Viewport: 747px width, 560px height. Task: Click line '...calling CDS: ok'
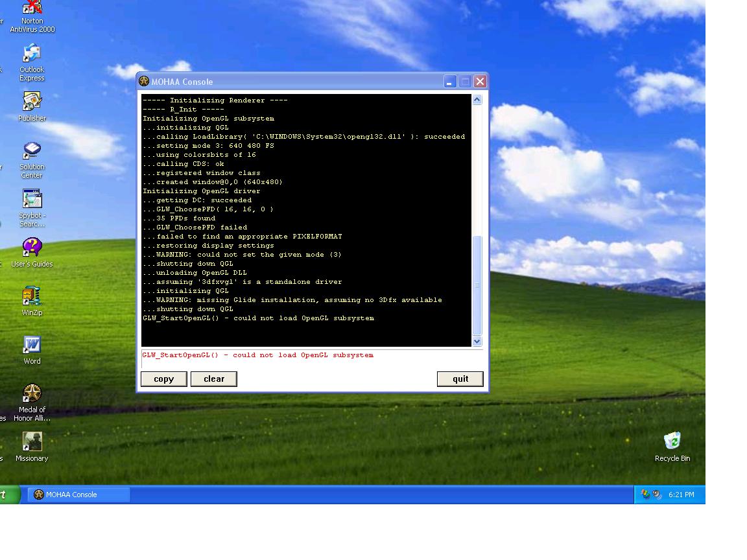pos(184,164)
